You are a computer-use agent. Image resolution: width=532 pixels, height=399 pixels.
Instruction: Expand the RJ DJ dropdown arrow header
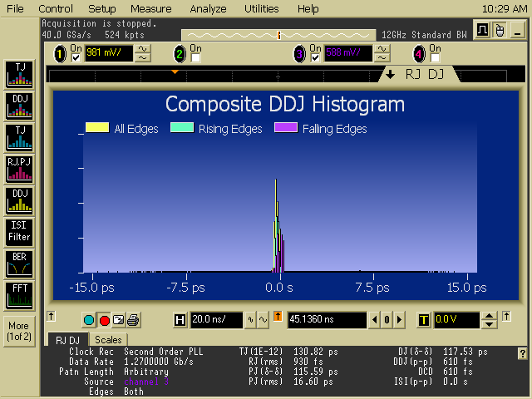[x=391, y=75]
